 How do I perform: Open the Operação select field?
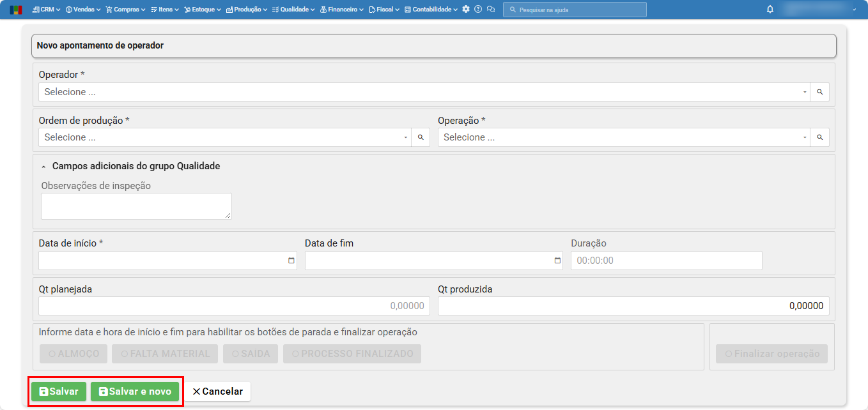click(x=624, y=137)
